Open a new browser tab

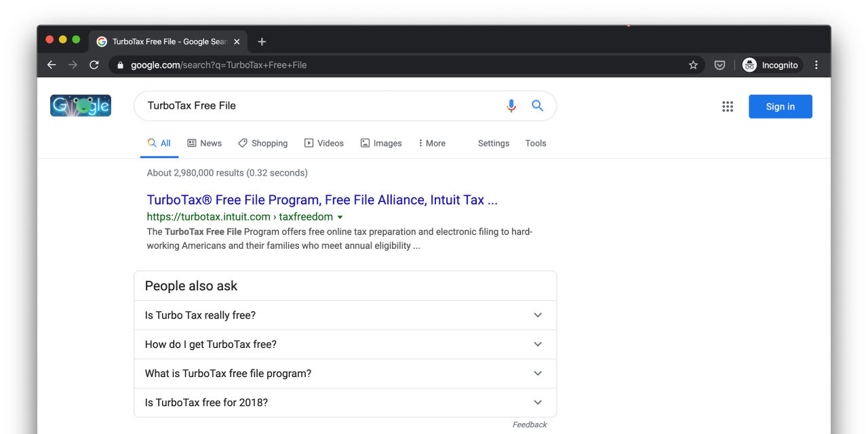[262, 42]
